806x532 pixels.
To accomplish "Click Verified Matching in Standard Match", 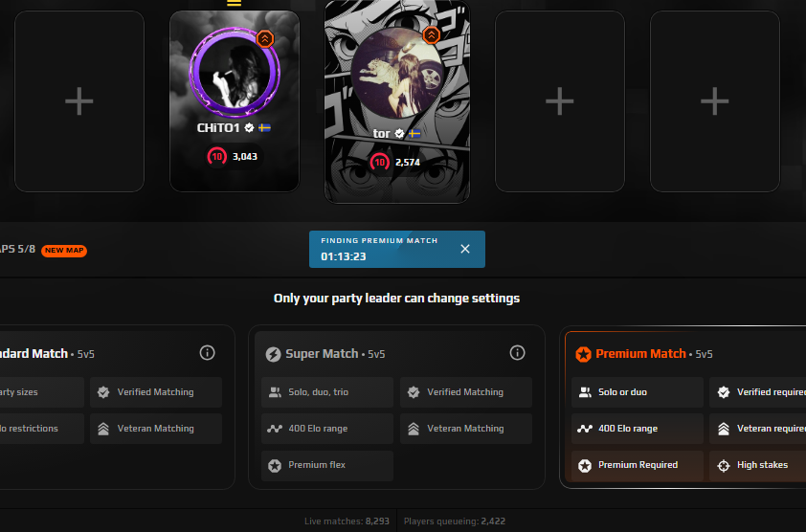I will tap(156, 392).
